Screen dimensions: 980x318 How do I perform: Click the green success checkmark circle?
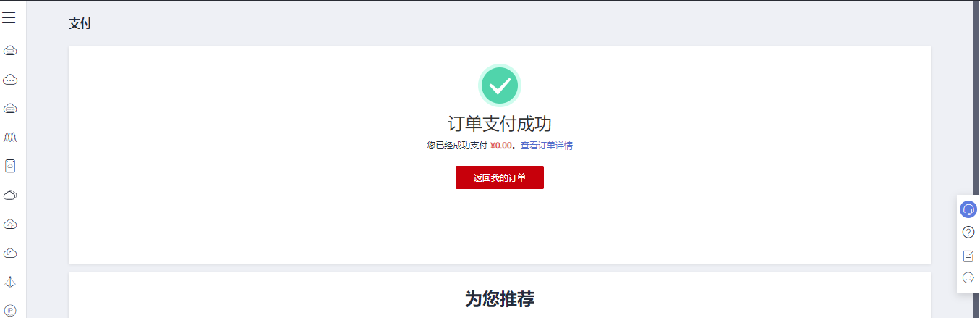click(x=500, y=85)
